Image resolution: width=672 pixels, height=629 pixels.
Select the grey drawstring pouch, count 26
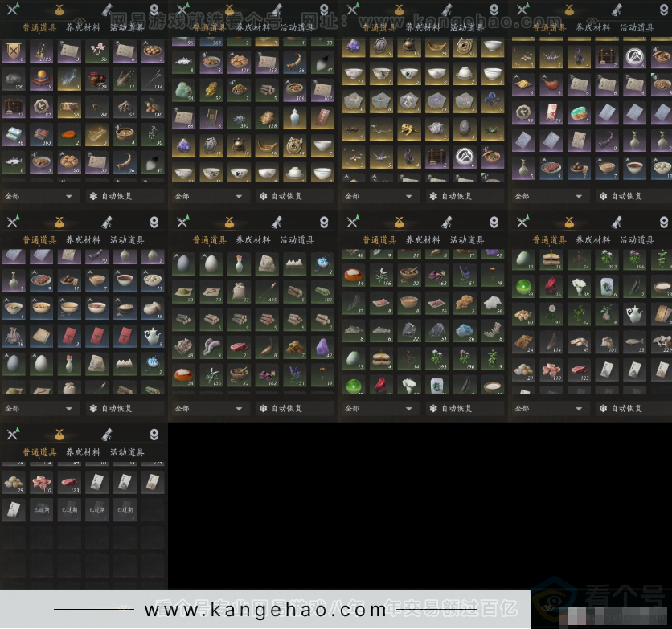pos(14,336)
